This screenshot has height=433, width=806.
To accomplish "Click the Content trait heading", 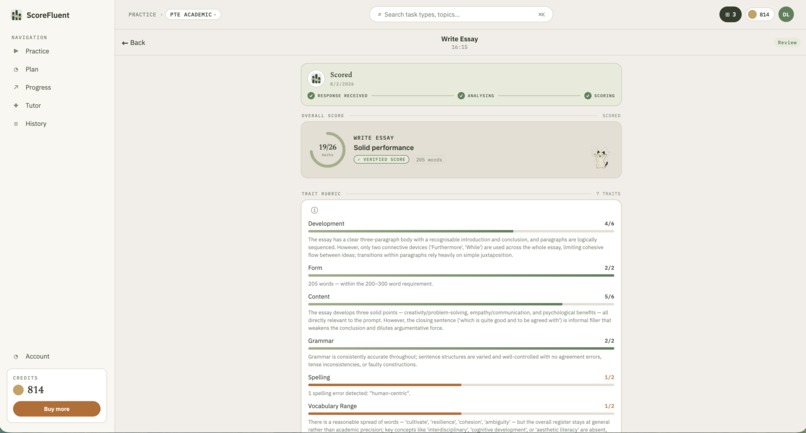I will pyautogui.click(x=319, y=297).
